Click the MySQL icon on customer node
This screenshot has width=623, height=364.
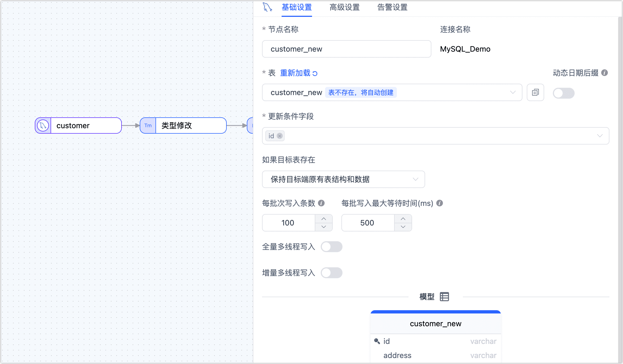point(43,125)
